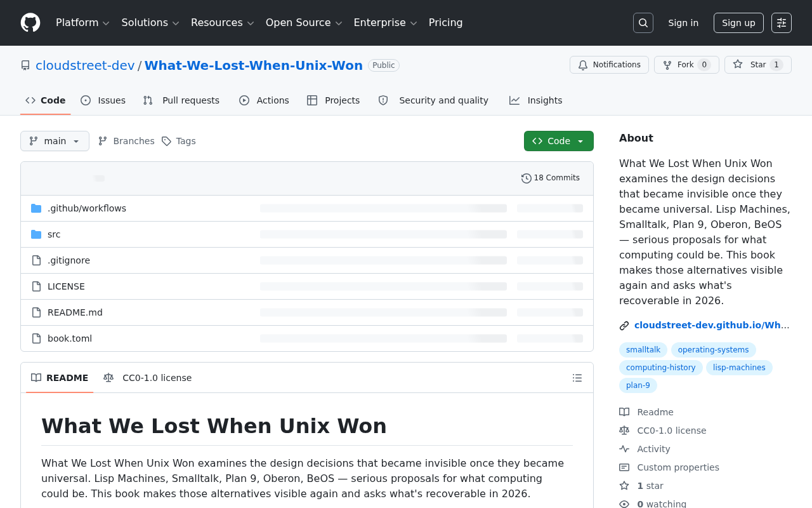Image resolution: width=812 pixels, height=508 pixels.
Task: Open the README outline list icon
Action: pos(577,378)
